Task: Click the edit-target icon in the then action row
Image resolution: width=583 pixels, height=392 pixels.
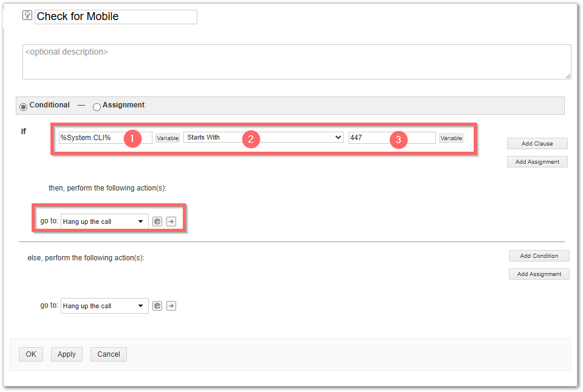Action: point(157,221)
